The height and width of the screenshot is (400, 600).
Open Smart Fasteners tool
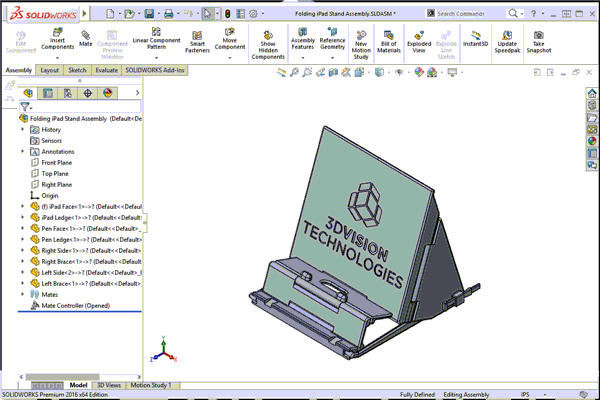tap(195, 40)
